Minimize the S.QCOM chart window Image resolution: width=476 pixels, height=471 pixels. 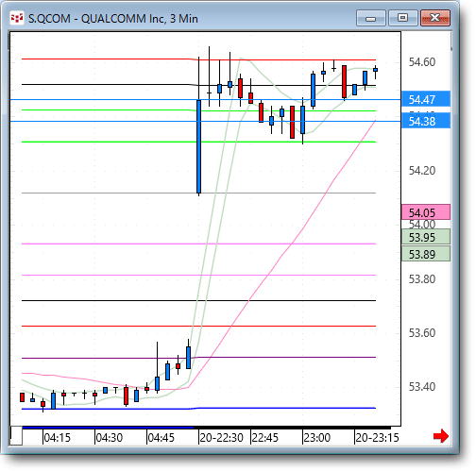[x=371, y=18]
